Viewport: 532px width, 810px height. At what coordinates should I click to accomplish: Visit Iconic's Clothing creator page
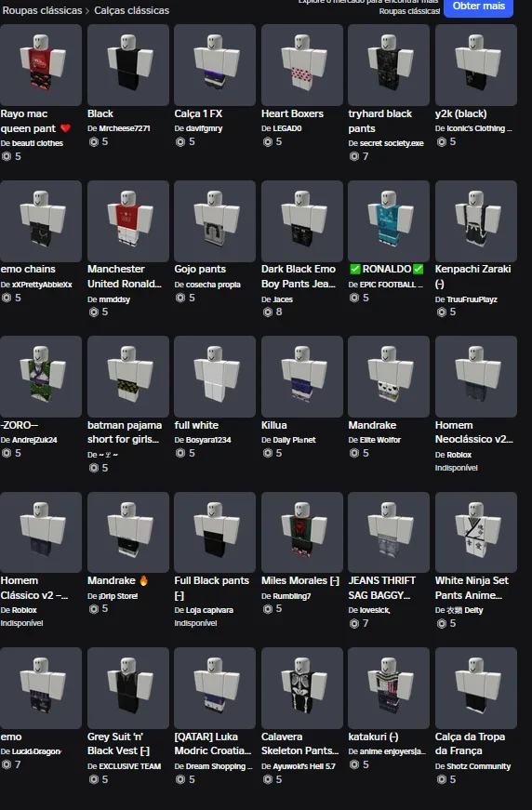pos(479,128)
